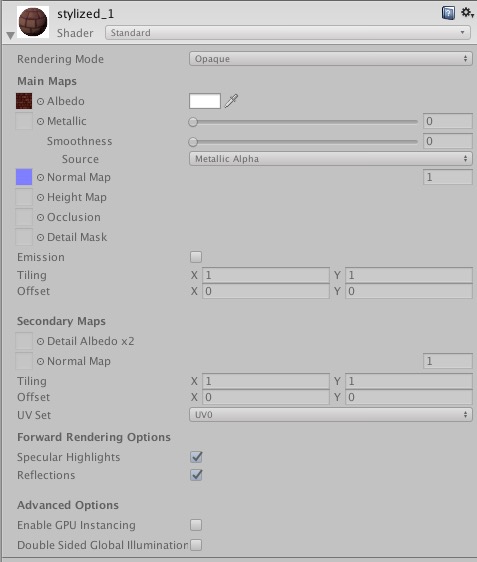
Task: Click the empty Metallic texture slot
Action: pyautogui.click(x=24, y=121)
